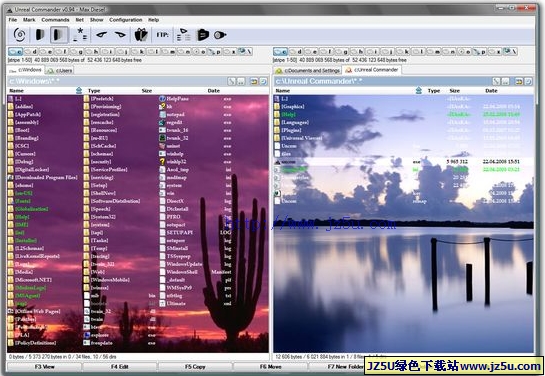Open select-by-mask asterisk toolbar icon
The width and height of the screenshot is (545, 376).
(x=81, y=35)
